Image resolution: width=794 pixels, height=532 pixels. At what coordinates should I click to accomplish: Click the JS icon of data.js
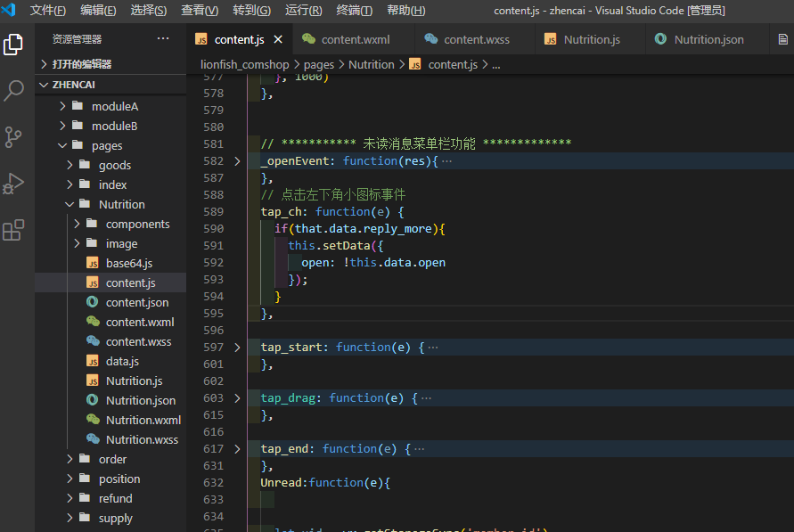coord(93,362)
